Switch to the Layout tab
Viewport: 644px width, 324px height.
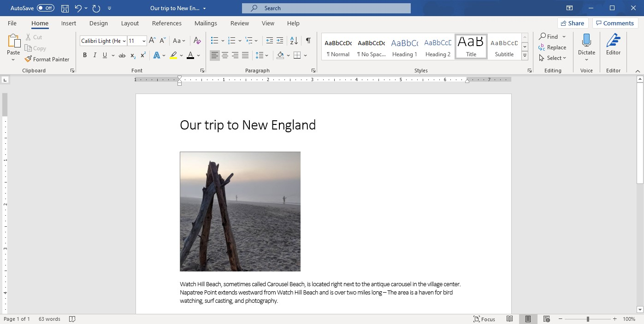point(130,23)
